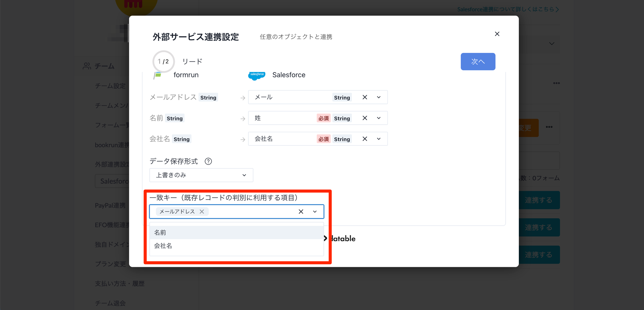Clear the 会社名 field mapping

point(365,139)
